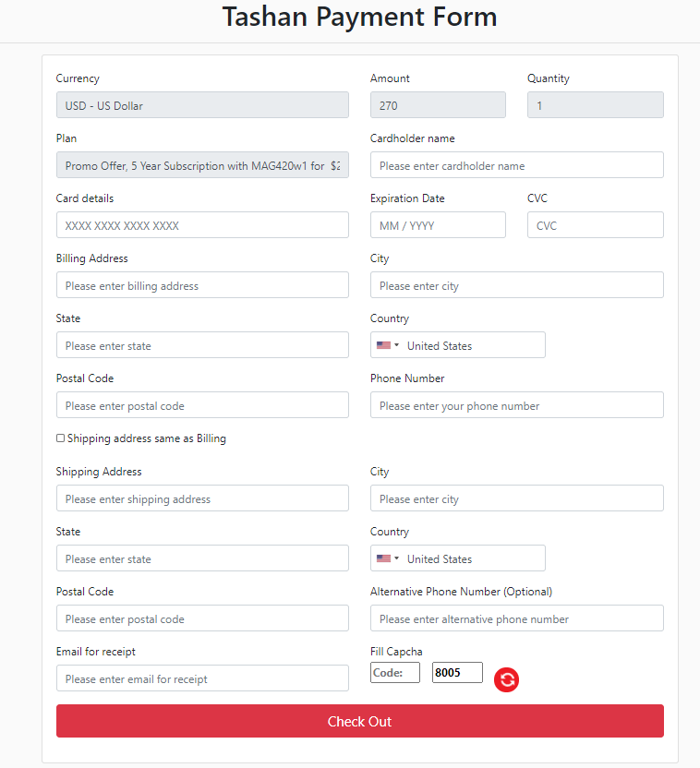The height and width of the screenshot is (768, 700).
Task: Click the billing Postal Code field
Action: [202, 405]
